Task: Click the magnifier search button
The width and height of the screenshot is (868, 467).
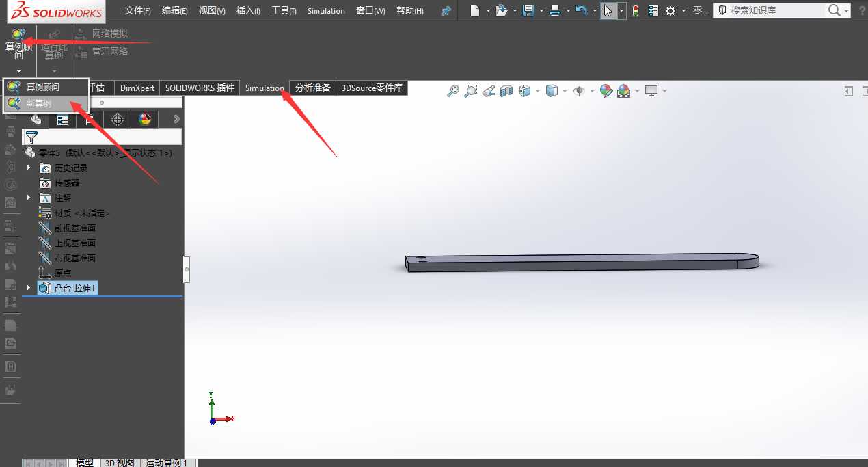Action: (x=834, y=11)
